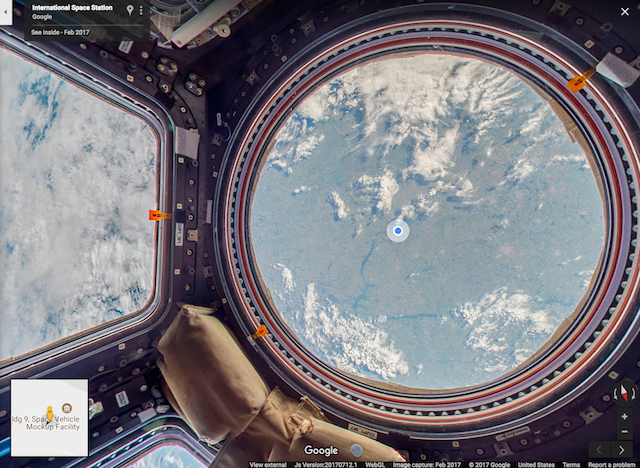Click orange navigation arrow on left frame
Image resolution: width=640 pixels, height=468 pixels.
pos(158,215)
